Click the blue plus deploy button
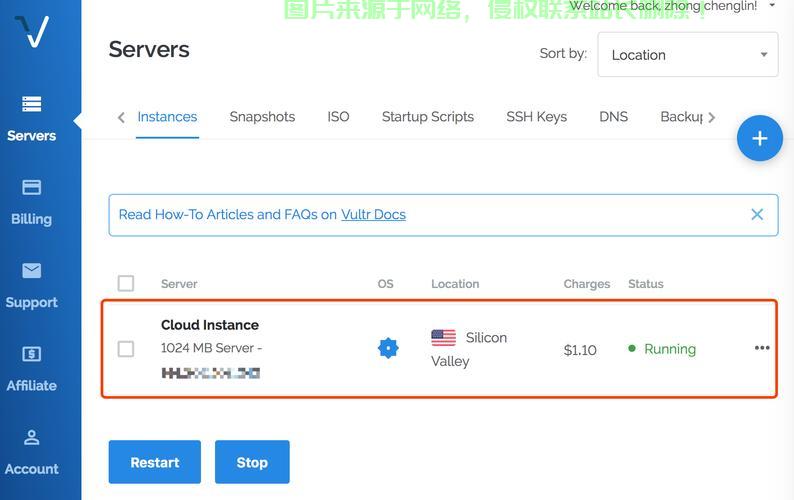The width and height of the screenshot is (794, 500). tap(759, 138)
